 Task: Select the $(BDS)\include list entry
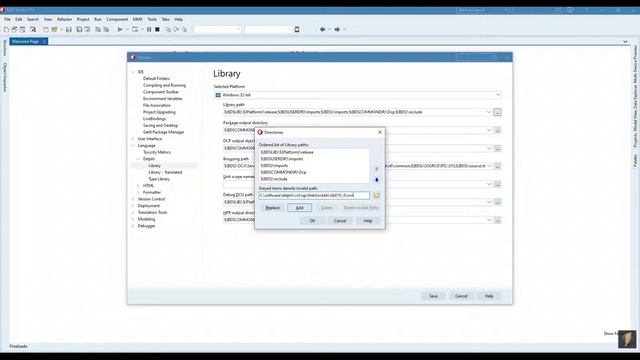coord(274,179)
